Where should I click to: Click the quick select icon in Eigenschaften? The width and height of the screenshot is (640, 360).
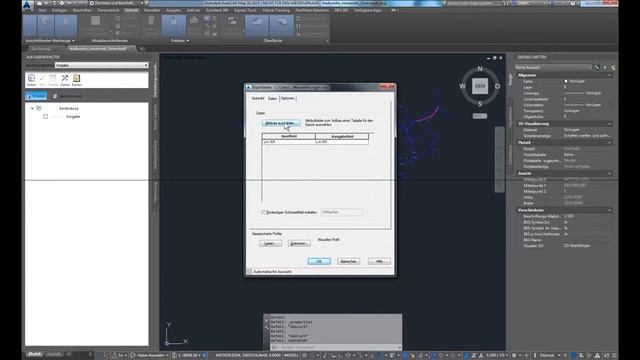tap(613, 67)
